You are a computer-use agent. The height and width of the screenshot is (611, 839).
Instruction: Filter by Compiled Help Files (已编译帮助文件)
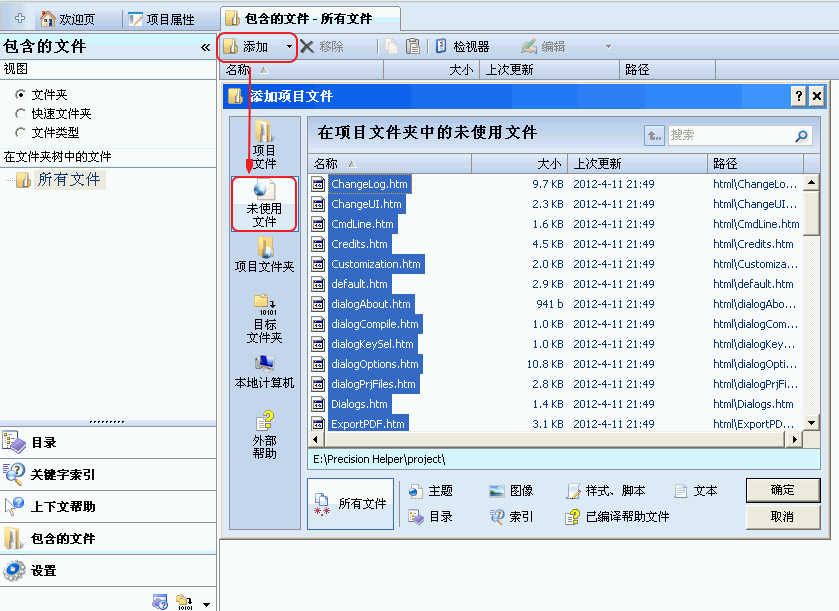coord(617,516)
